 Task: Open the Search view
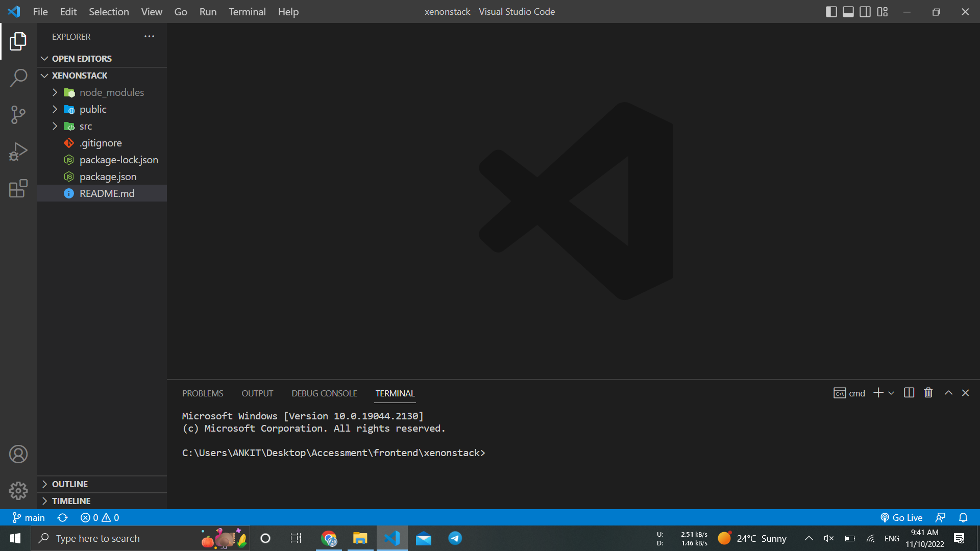pyautogui.click(x=18, y=78)
